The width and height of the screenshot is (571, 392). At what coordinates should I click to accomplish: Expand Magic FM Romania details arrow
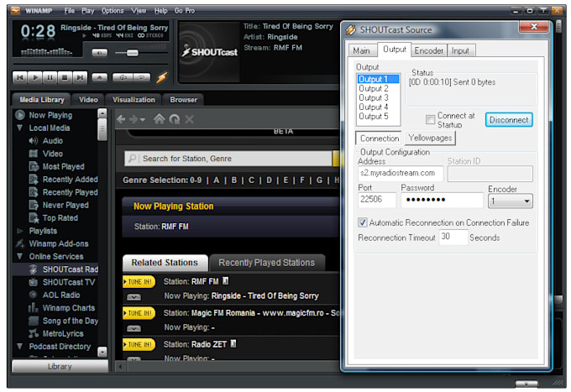(134, 329)
